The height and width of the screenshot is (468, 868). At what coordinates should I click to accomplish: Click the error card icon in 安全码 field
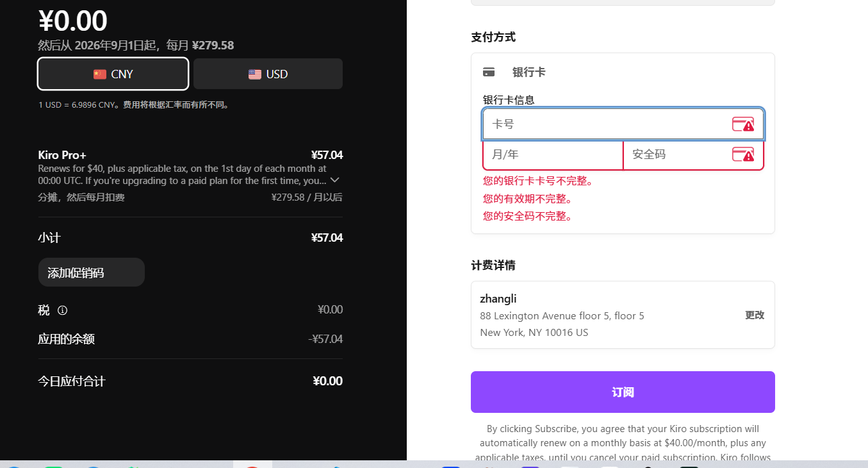[x=743, y=155]
